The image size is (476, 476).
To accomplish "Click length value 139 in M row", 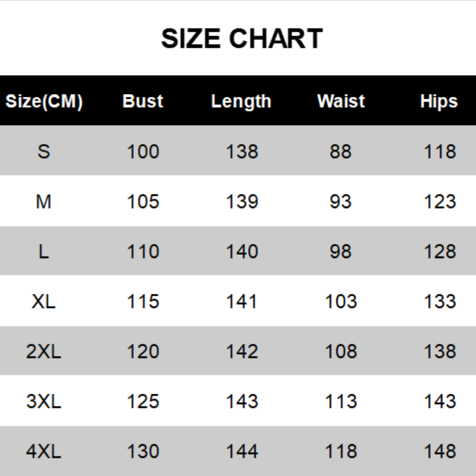I will pos(242,202).
